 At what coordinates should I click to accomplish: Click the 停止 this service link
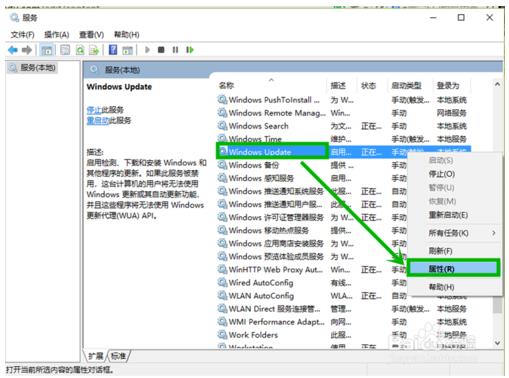coord(94,110)
